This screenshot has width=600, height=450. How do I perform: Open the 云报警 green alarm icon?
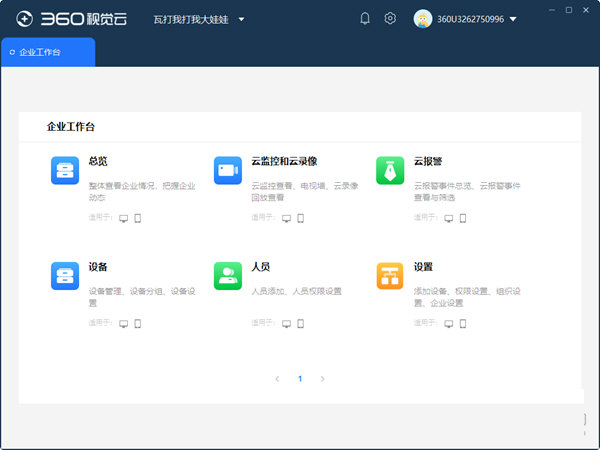tap(390, 170)
